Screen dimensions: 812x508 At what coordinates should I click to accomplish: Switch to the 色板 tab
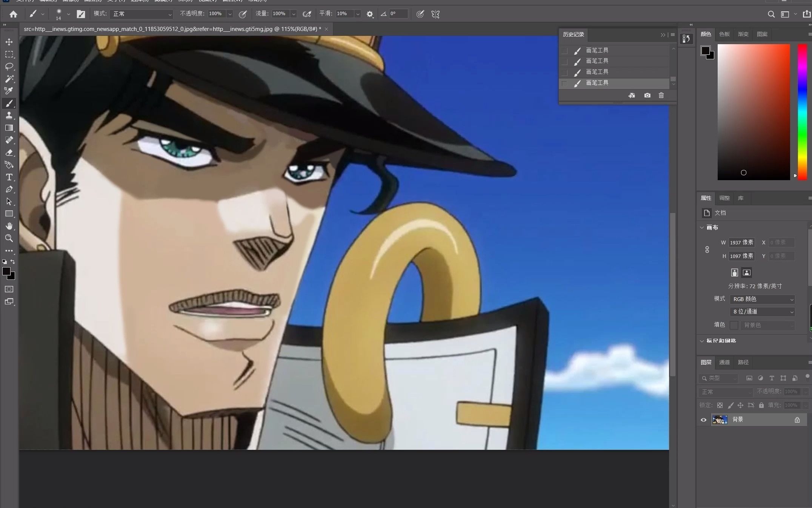tap(724, 34)
